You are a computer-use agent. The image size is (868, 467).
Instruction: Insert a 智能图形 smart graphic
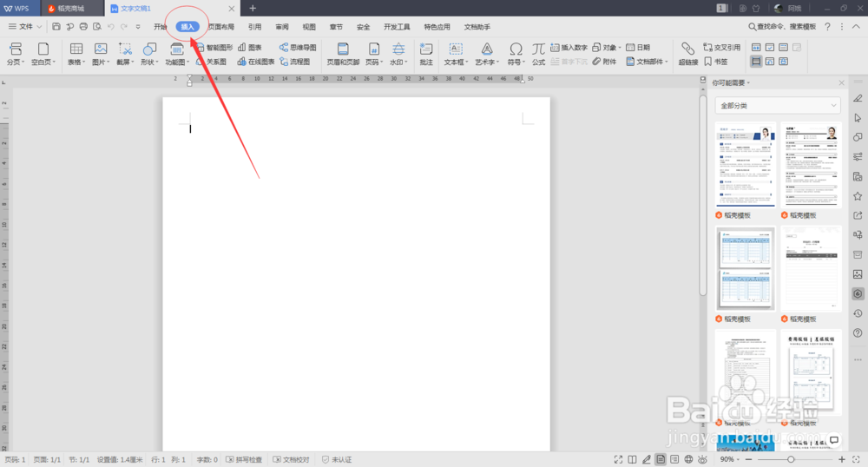[x=214, y=48]
